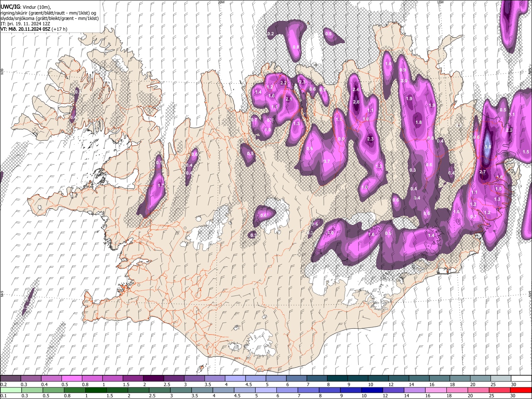532x399 pixels.
Task: Click the '0.1' label in the lower legend row
Action: (3, 396)
